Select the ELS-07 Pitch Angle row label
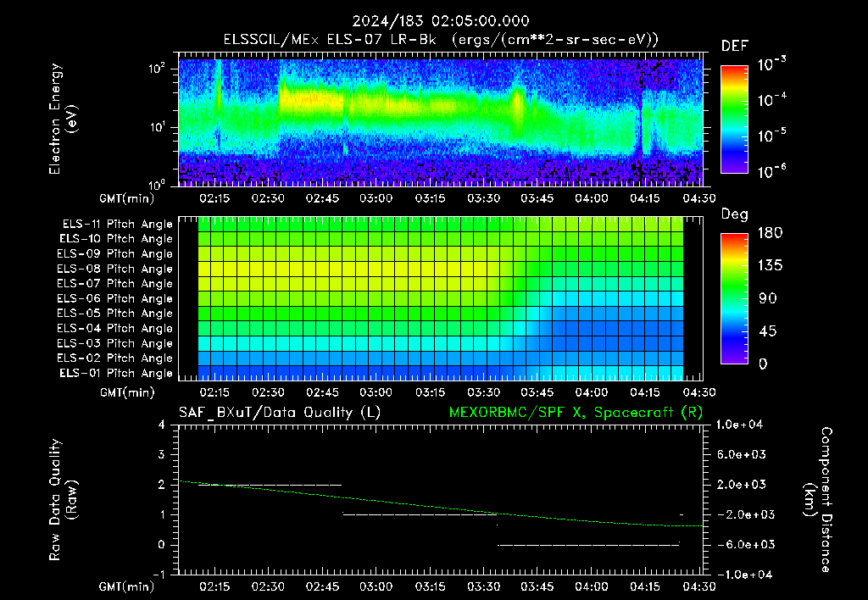This screenshot has width=868, height=600. click(115, 283)
